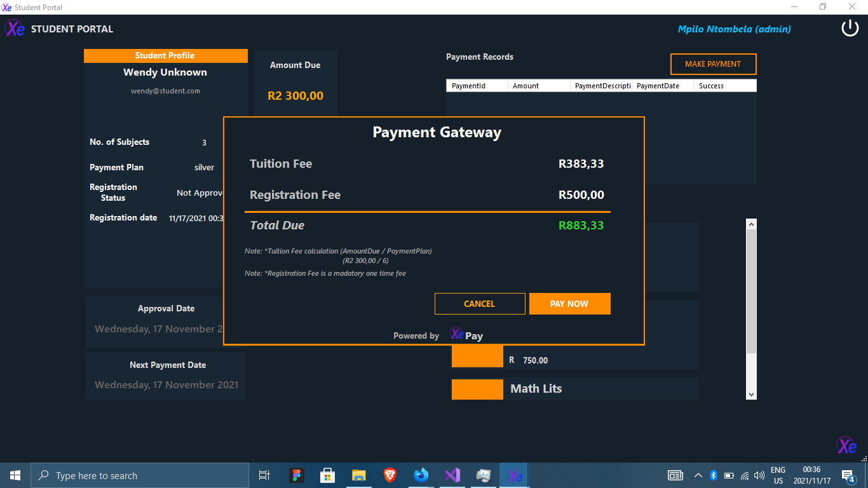Click the subject list scrollbar thumb
The image size is (868, 488).
(x=752, y=291)
